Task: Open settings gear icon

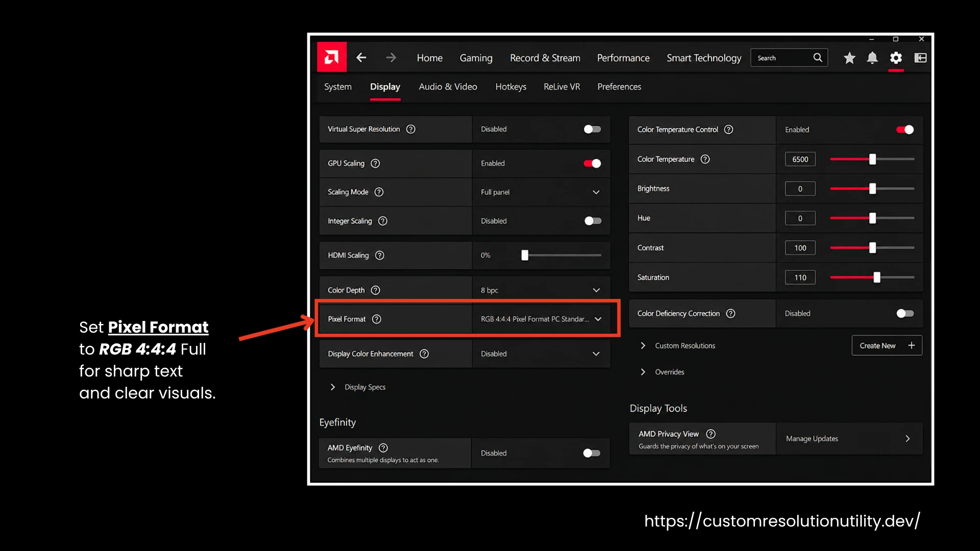Action: tap(896, 58)
